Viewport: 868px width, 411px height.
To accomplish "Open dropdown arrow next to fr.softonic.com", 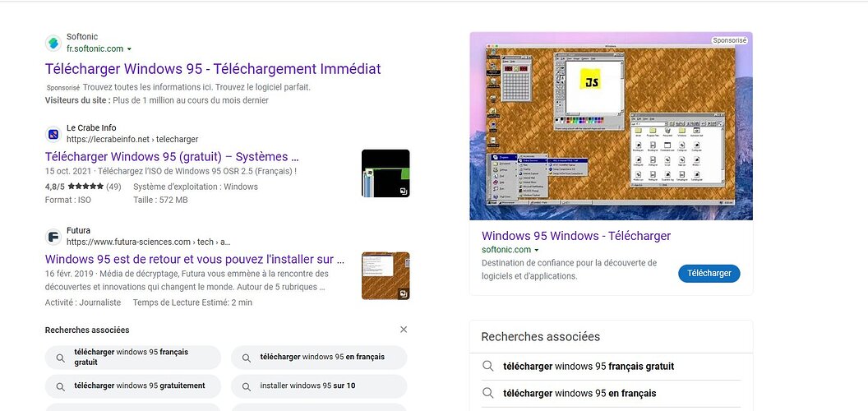I will [x=129, y=49].
